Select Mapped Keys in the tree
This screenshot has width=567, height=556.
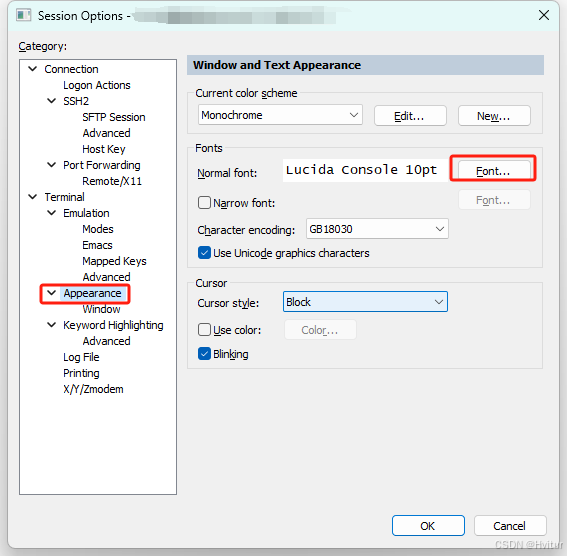point(114,261)
